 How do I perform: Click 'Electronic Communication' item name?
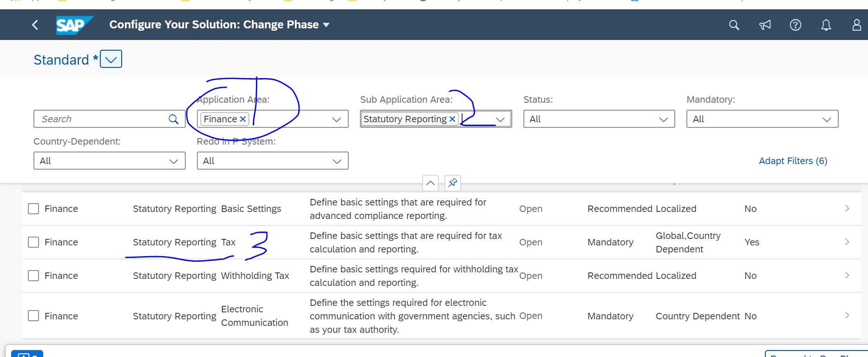[255, 316]
